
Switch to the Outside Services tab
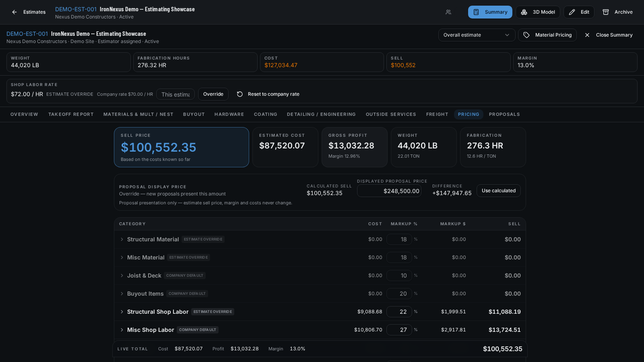click(x=391, y=114)
